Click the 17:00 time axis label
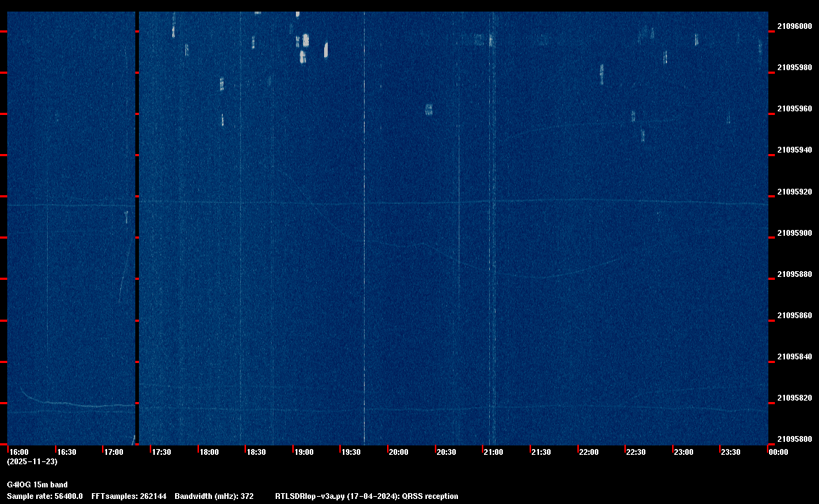The height and width of the screenshot is (504, 819). coord(114,452)
